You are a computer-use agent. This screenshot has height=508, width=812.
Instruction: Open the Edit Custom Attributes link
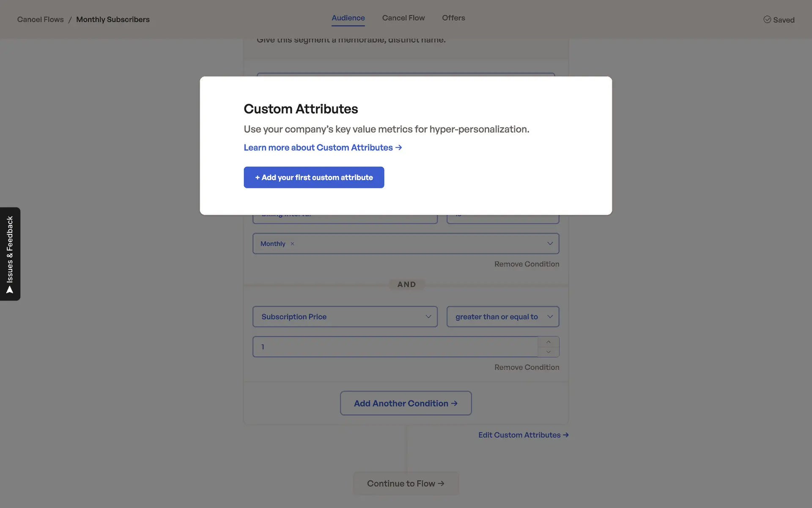coord(523,435)
